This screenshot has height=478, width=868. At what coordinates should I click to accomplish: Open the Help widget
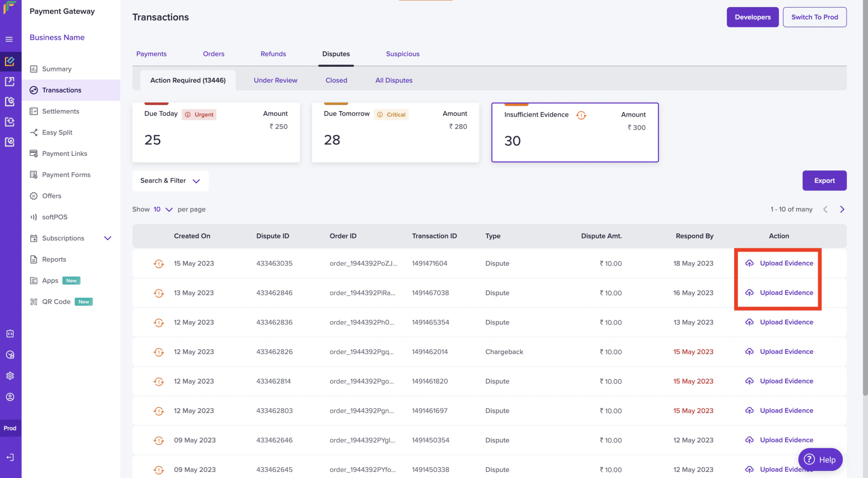click(x=820, y=460)
